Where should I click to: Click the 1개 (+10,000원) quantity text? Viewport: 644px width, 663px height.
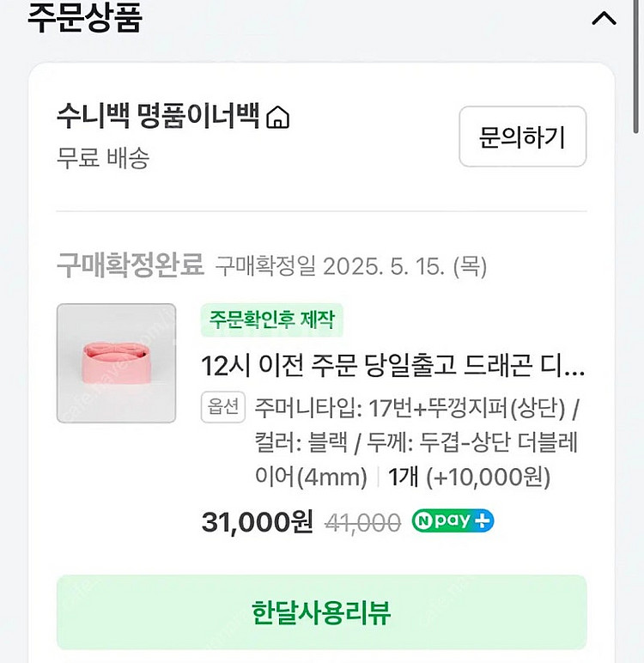pyautogui.click(x=469, y=477)
